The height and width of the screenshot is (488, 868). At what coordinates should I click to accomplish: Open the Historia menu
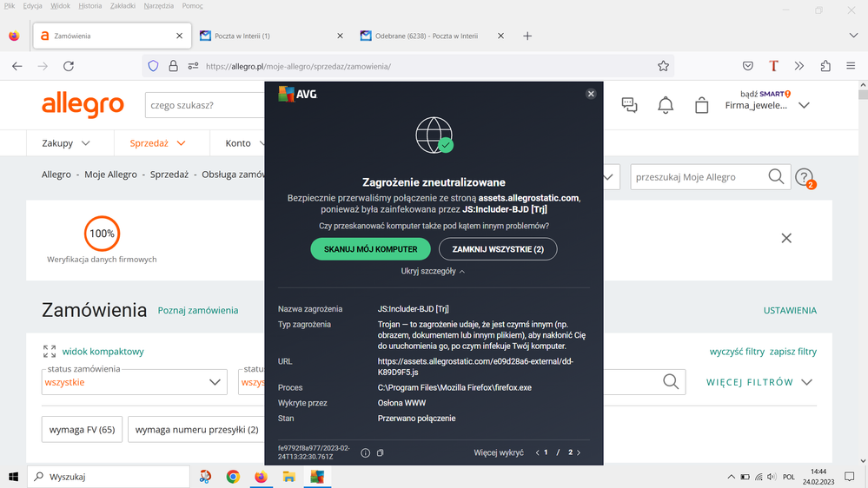pyautogui.click(x=89, y=5)
